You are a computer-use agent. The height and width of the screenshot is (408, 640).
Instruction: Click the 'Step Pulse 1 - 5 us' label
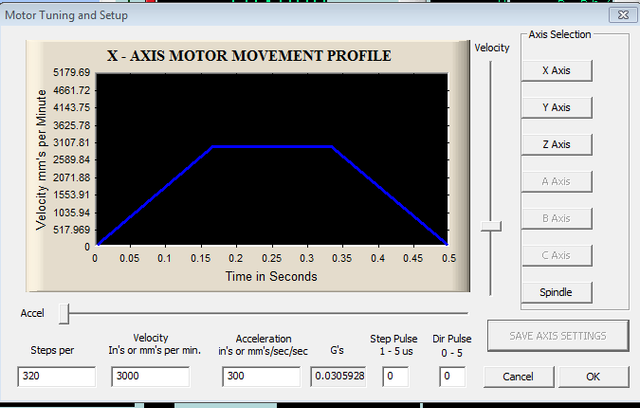click(x=394, y=345)
